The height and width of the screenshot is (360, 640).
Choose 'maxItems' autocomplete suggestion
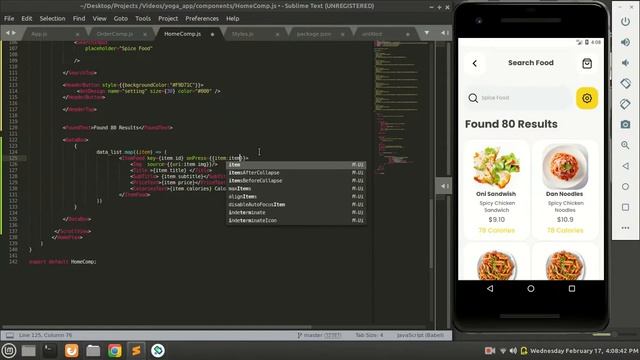click(296, 189)
